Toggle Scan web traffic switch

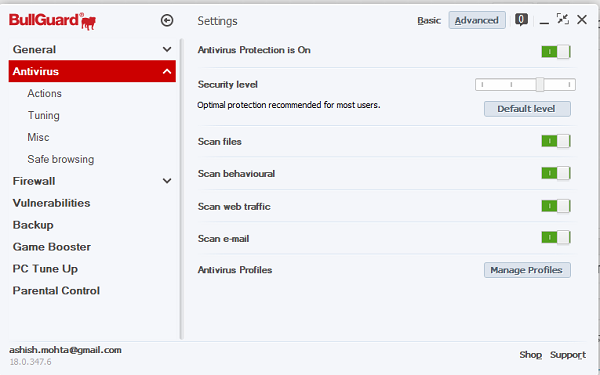pos(556,206)
